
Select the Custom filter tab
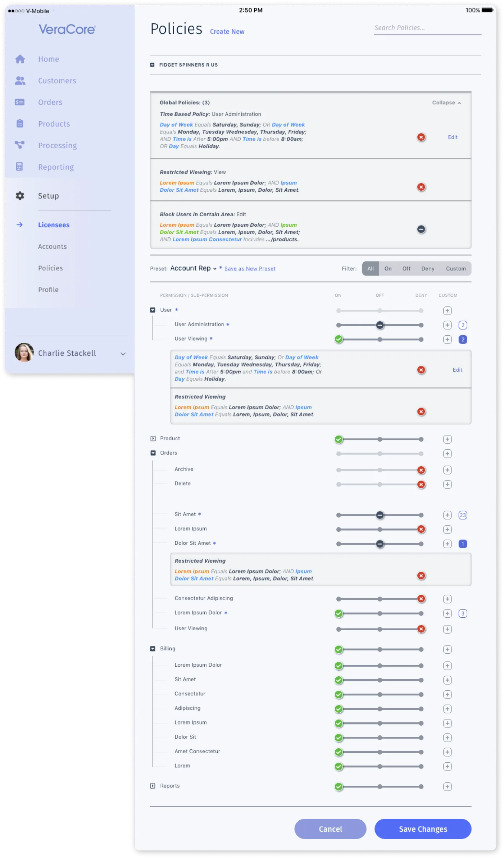(x=456, y=268)
